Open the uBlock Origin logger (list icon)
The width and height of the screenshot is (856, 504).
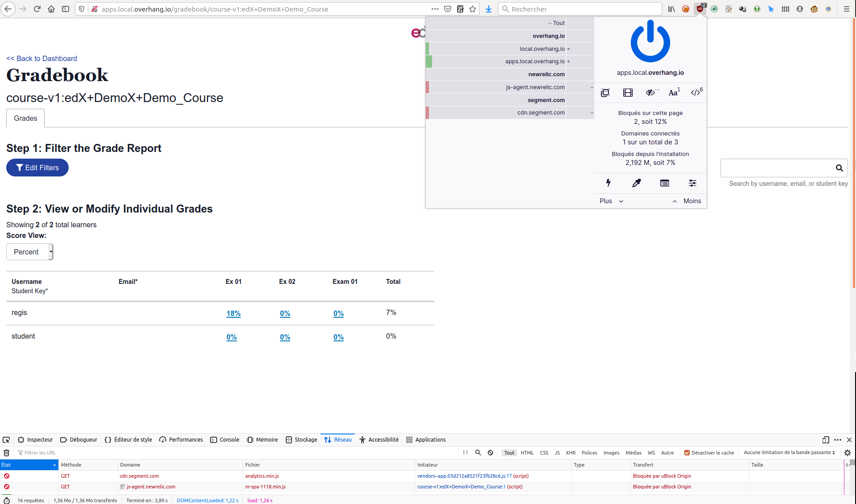[664, 183]
